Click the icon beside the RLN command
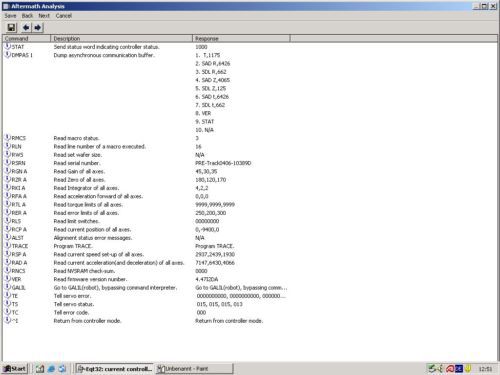 coord(7,146)
